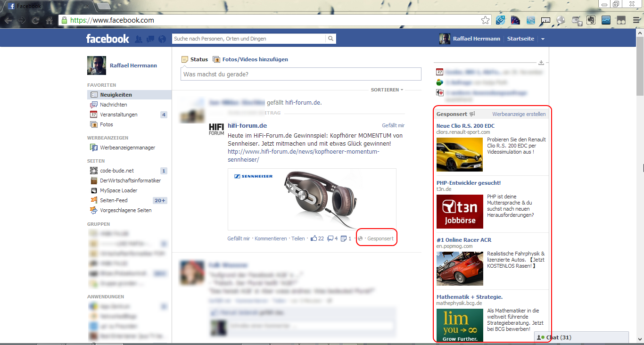Click Startseite in the header

(x=520, y=39)
